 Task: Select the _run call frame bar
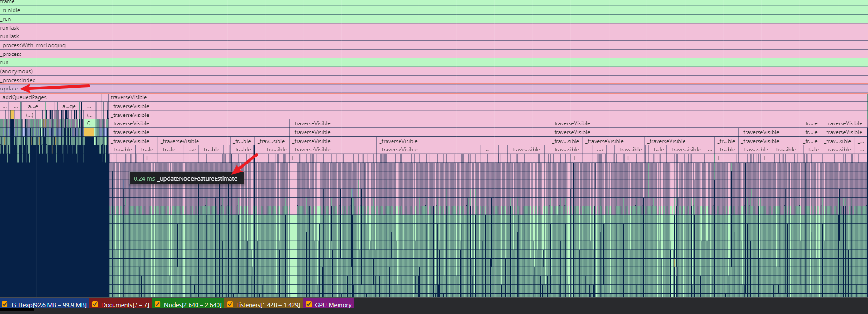pos(434,19)
